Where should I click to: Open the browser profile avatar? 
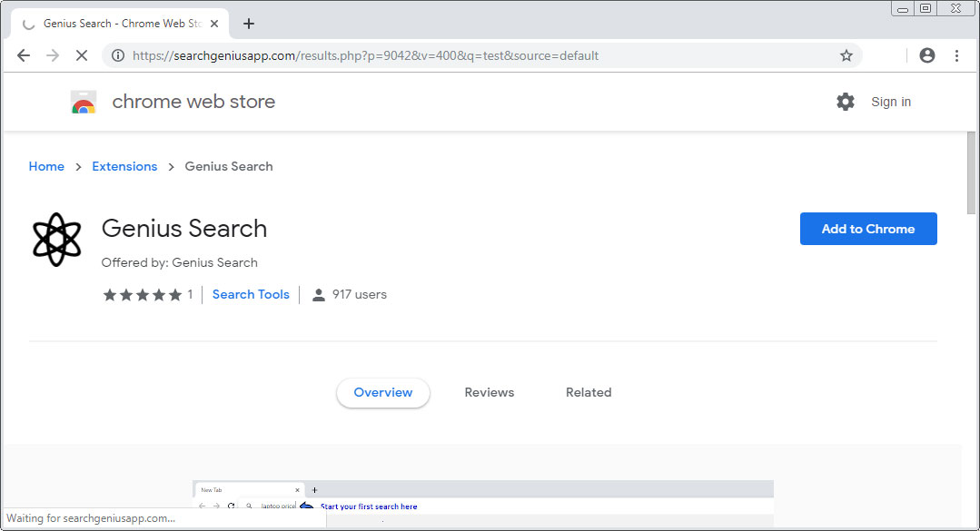926,55
